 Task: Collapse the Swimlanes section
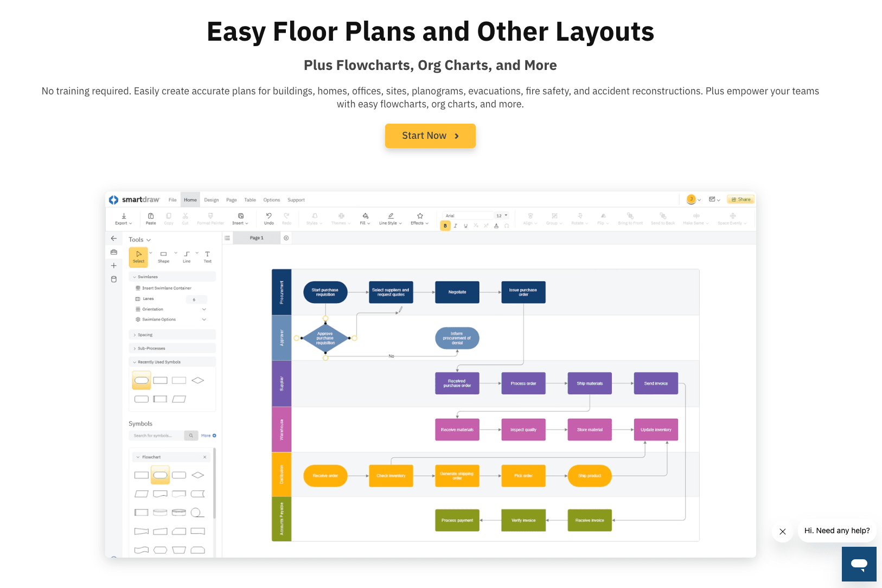pyautogui.click(x=172, y=277)
